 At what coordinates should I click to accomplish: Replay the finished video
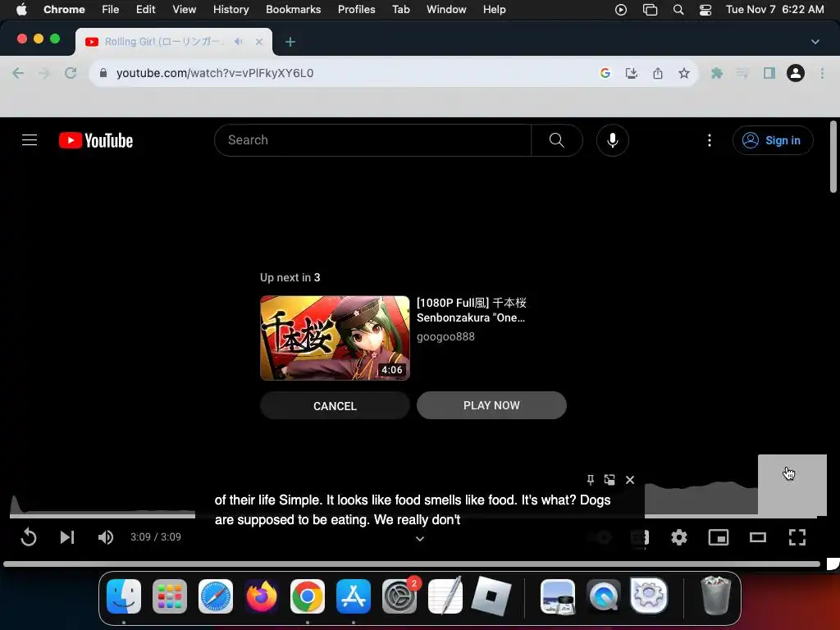point(29,537)
